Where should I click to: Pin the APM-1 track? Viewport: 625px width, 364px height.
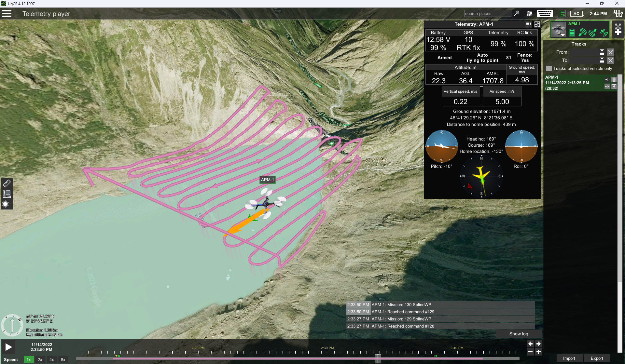[607, 79]
